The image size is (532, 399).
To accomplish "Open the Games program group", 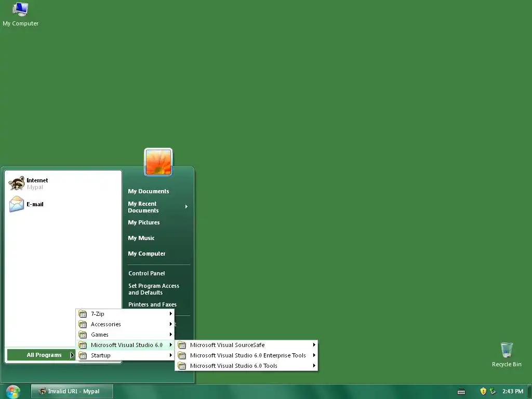I will [x=125, y=335].
